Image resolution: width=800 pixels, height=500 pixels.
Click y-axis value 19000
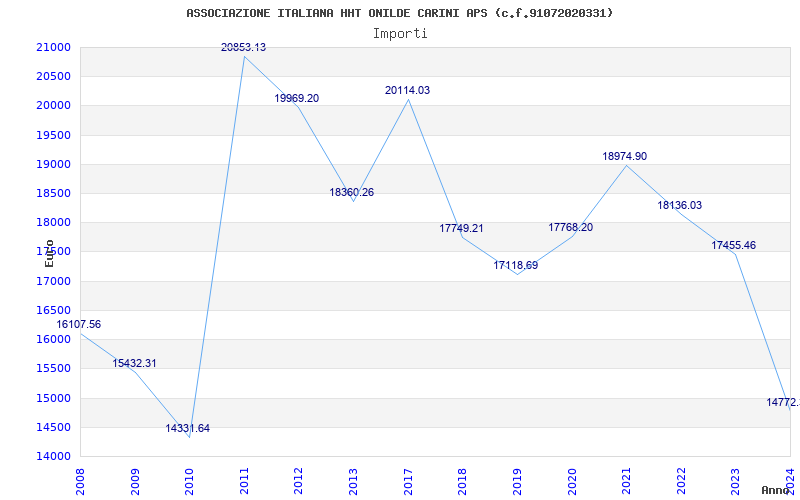53,164
